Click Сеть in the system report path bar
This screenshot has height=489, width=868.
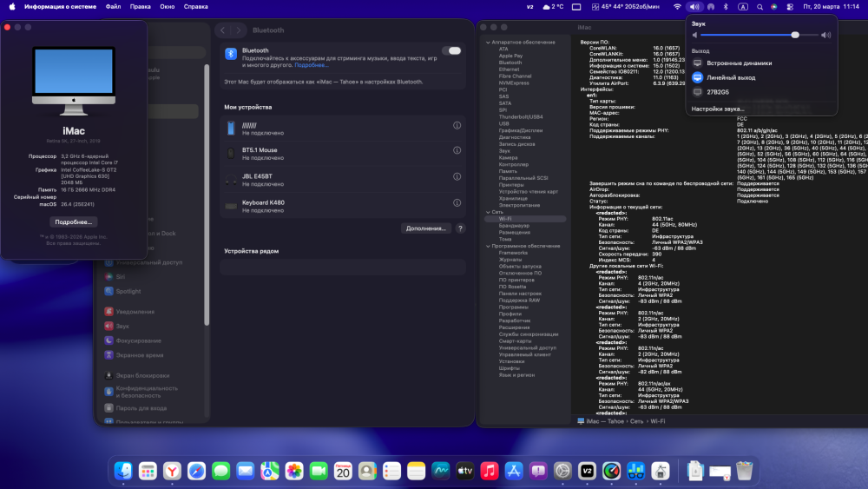[636, 421]
